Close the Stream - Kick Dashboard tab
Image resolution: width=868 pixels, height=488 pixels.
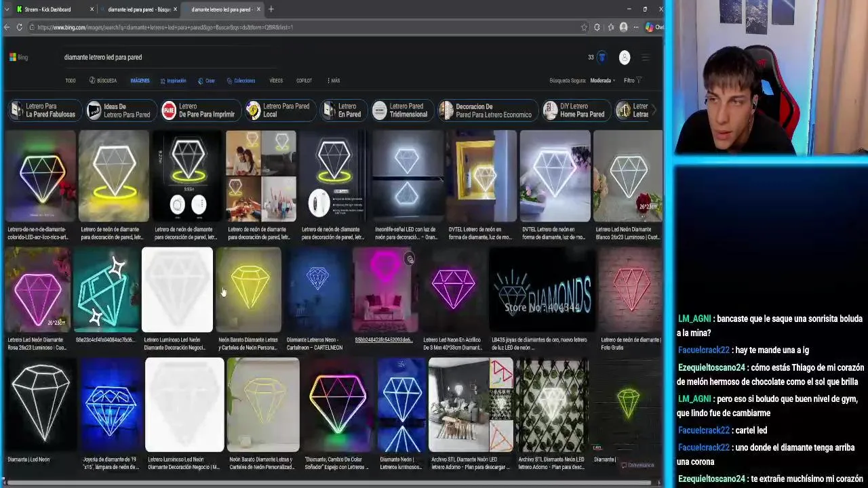pos(92,9)
